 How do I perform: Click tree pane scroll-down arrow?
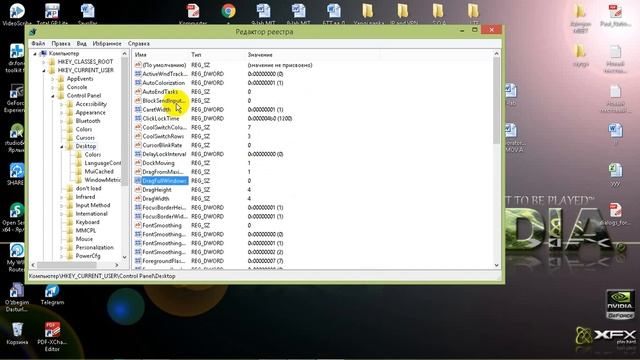(124, 257)
